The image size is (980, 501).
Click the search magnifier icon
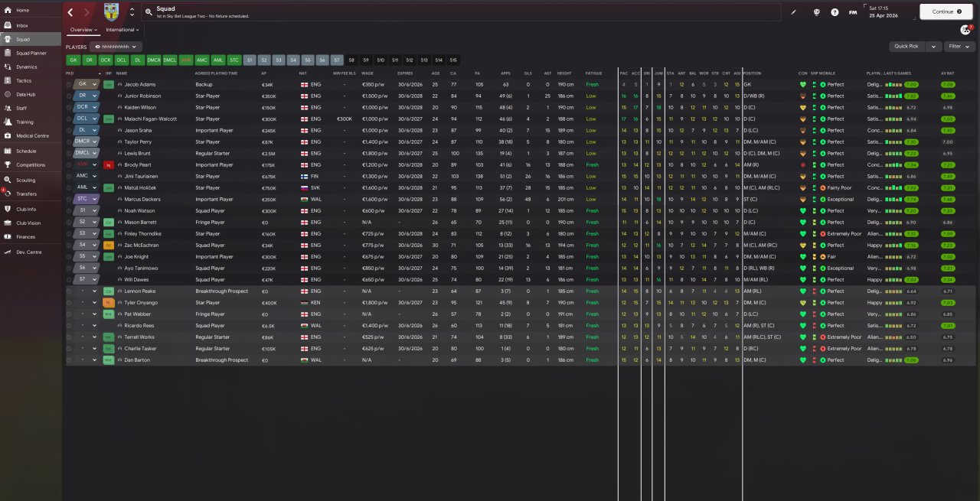pos(149,11)
